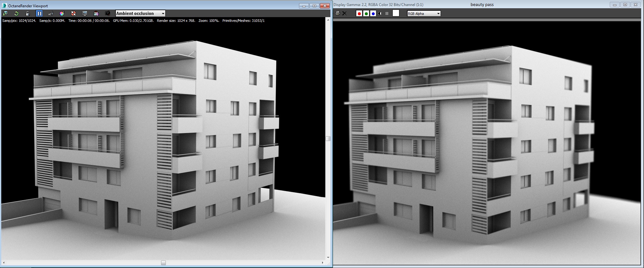Toggle the red channel in beauty pass window

tap(359, 13)
